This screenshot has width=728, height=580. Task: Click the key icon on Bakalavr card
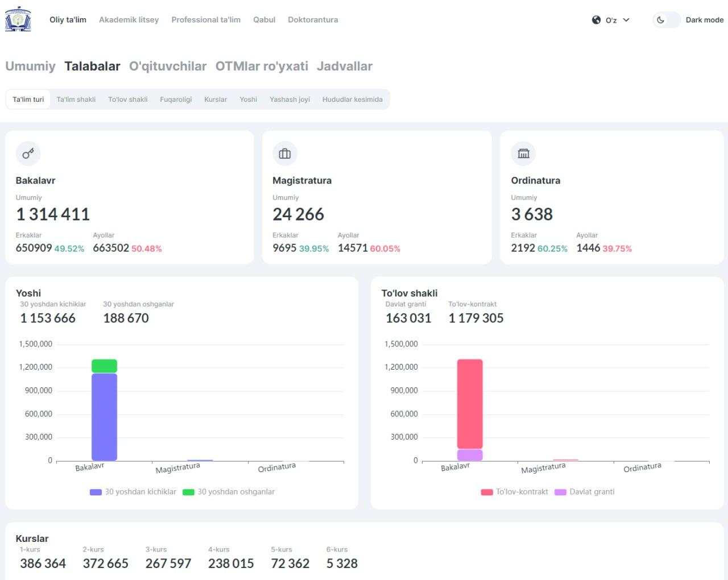[28, 154]
